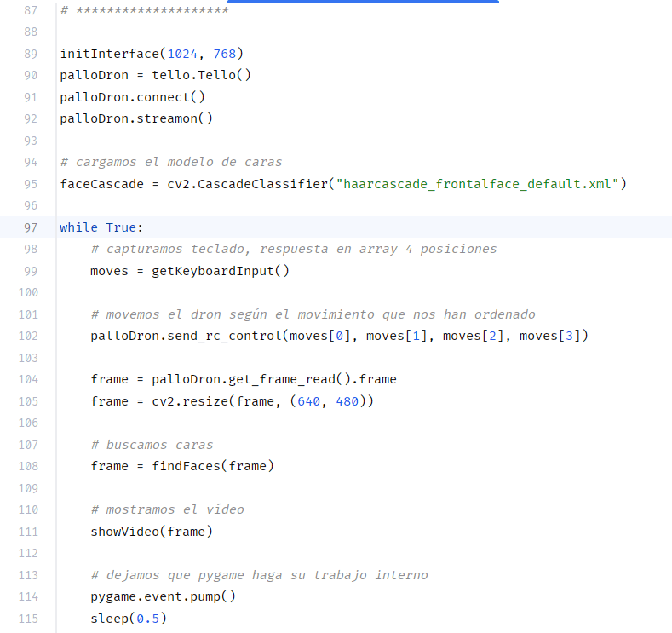The image size is (672, 633).
Task: Place cursor on while True statement
Action: [x=101, y=227]
